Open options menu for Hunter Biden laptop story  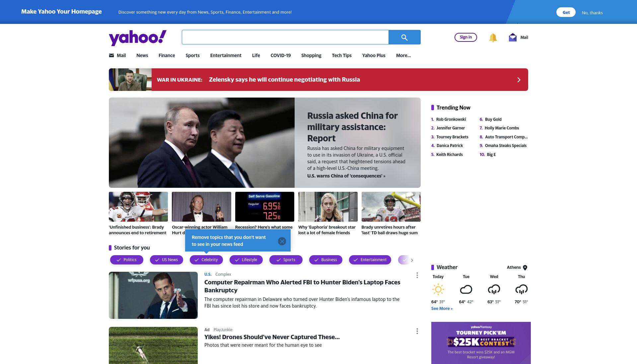417,275
